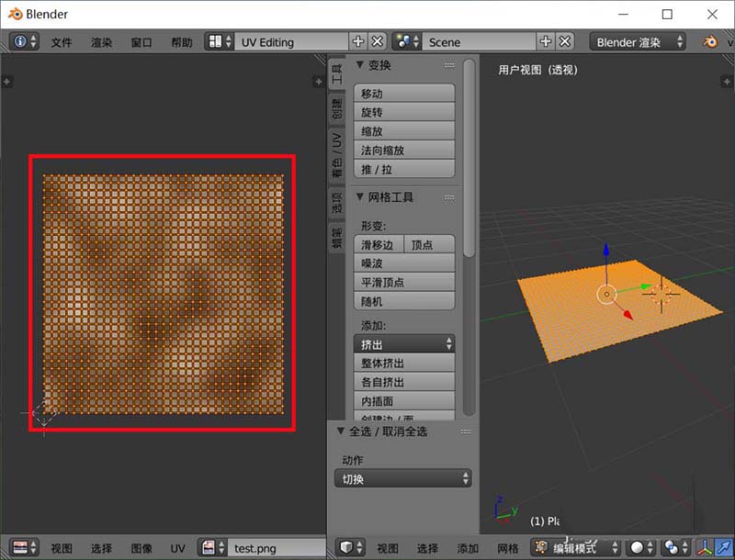The width and height of the screenshot is (735, 560).
Task: Click the image browse icon beside test.png
Action: (x=212, y=547)
